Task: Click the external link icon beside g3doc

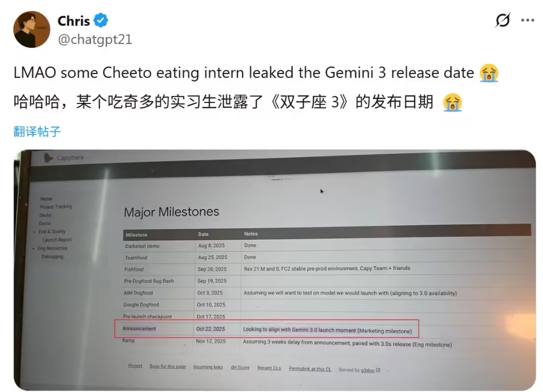Action: pyautogui.click(x=378, y=370)
